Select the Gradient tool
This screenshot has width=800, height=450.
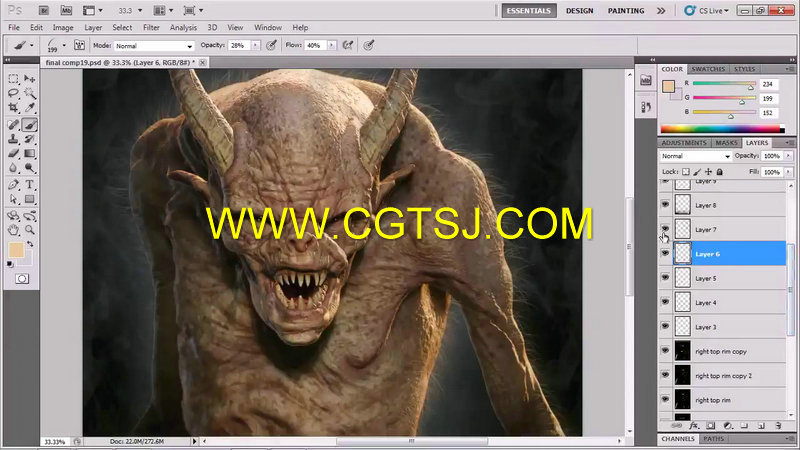[30, 153]
